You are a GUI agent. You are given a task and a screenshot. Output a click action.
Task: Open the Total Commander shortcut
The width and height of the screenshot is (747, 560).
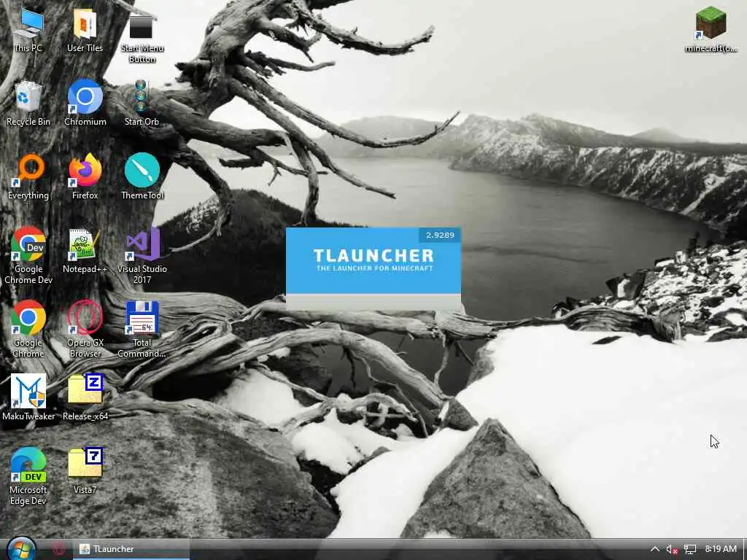(x=142, y=330)
